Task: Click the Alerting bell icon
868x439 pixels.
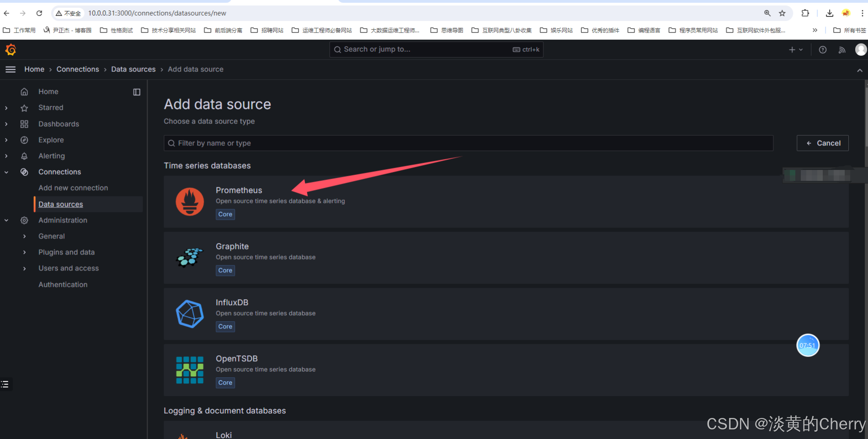Action: point(24,156)
